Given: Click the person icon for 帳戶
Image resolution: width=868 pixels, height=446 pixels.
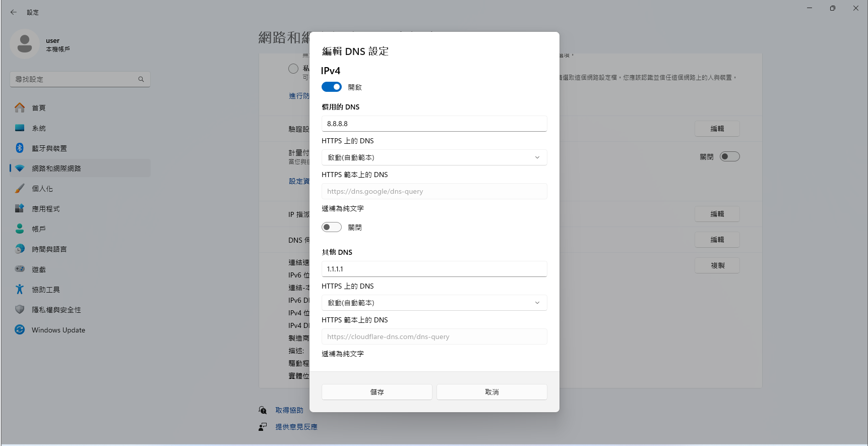Looking at the screenshot, I should tap(20, 229).
